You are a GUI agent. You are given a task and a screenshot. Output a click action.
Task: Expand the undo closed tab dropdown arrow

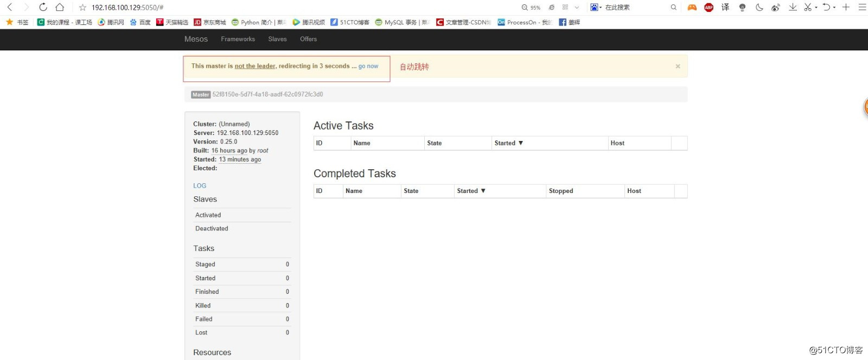pyautogui.click(x=834, y=8)
